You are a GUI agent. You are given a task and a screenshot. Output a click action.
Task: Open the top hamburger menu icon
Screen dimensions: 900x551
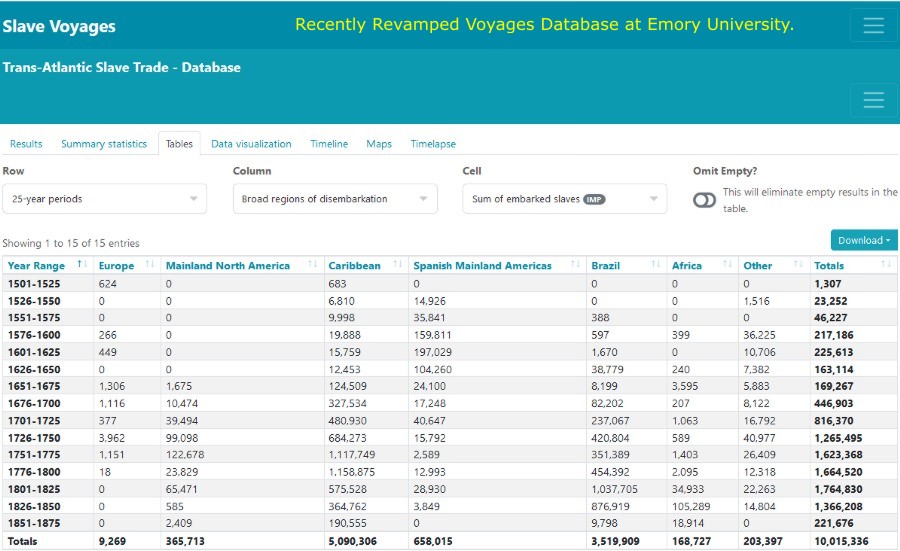point(873,26)
